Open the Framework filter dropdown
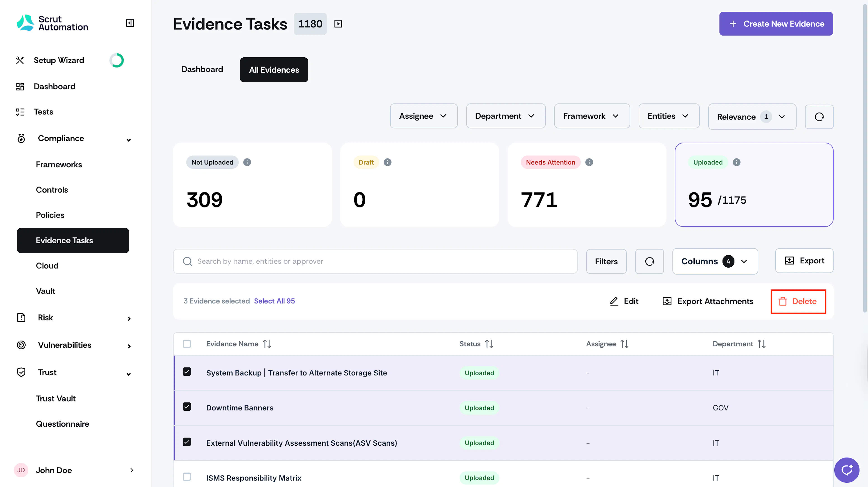868x487 pixels. tap(592, 116)
